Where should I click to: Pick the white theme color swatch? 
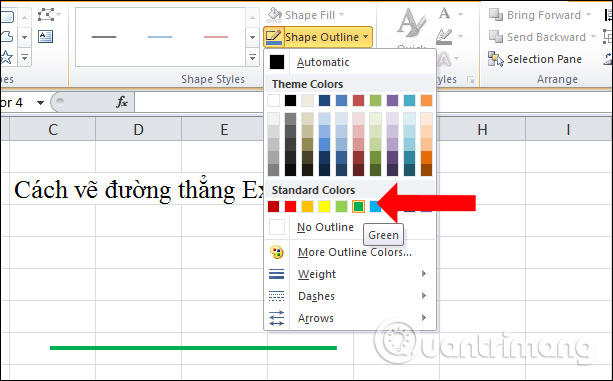point(273,100)
